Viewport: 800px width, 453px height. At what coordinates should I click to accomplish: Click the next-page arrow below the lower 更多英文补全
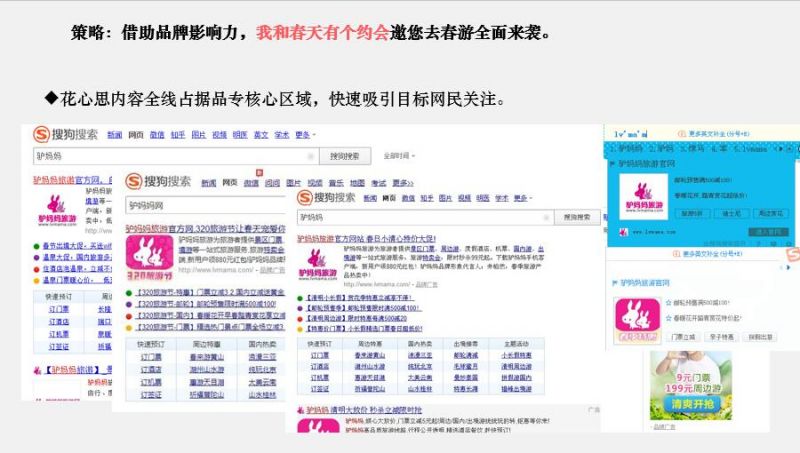pyautogui.click(x=786, y=266)
